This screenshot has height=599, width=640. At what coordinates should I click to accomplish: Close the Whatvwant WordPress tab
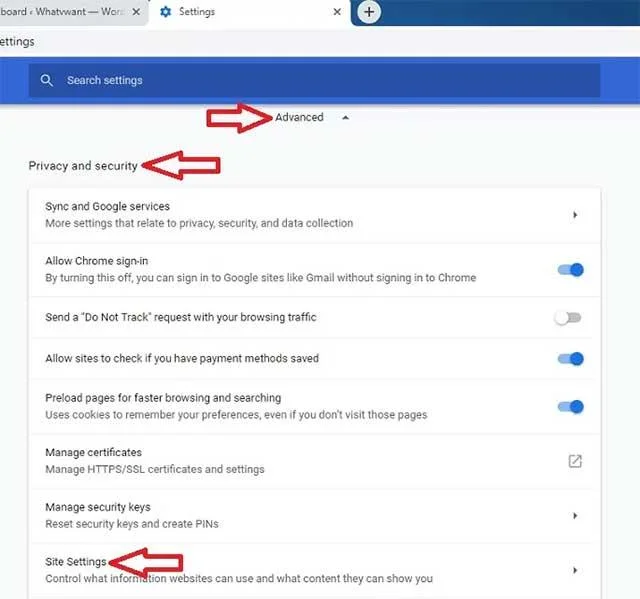click(136, 12)
